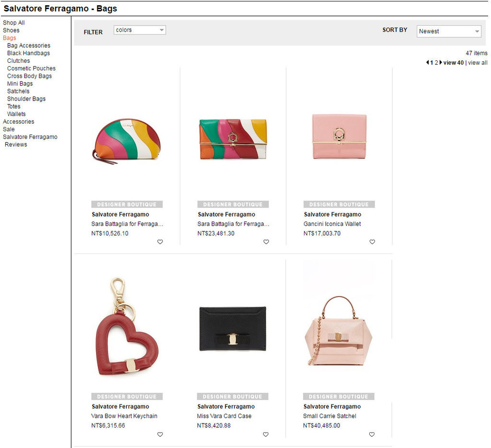Open Shop All in sidebar

click(x=14, y=23)
